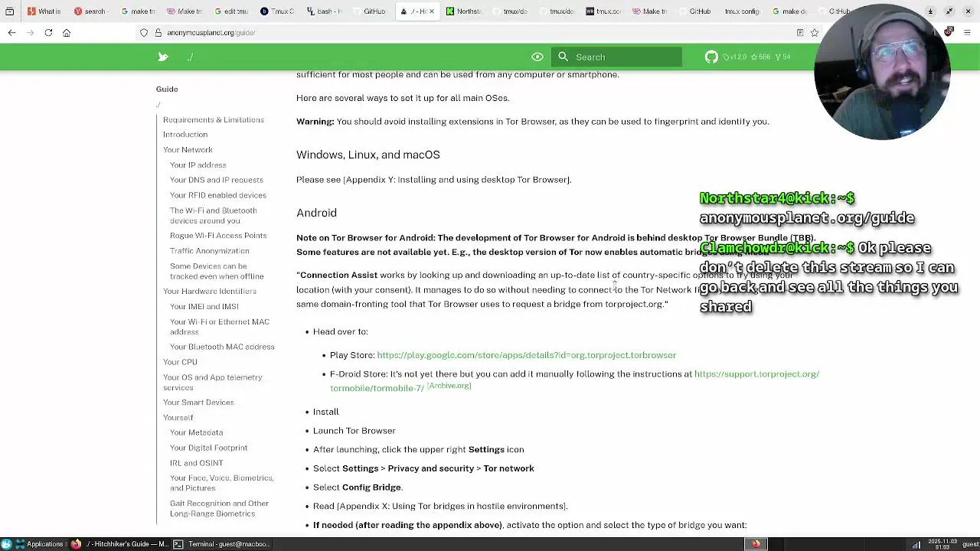This screenshot has height=551, width=980.
Task: Select Your Hardware Identifiers section
Action: [210, 292]
